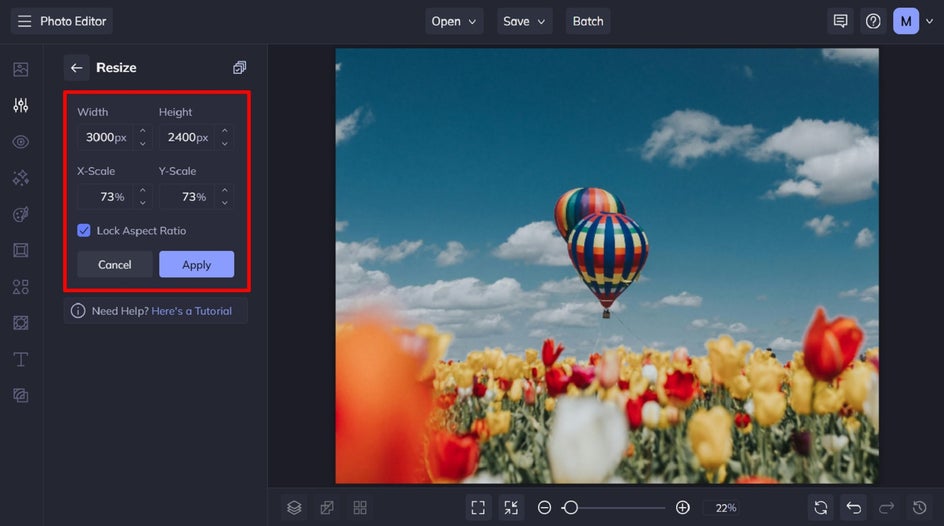The image size is (944, 526).
Task: Increase Width with the up stepper
Action: 143,131
